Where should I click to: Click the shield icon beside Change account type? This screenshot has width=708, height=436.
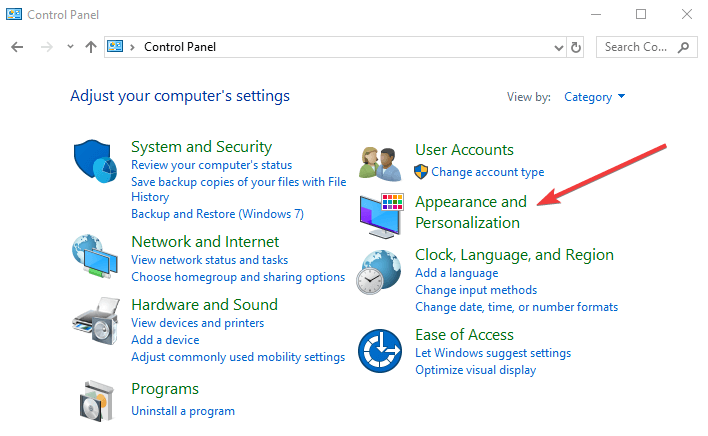coord(421,172)
